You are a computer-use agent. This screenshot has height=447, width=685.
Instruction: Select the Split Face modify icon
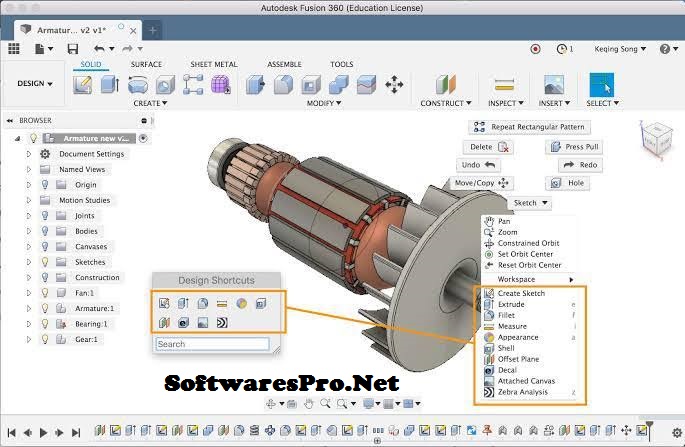(x=366, y=84)
